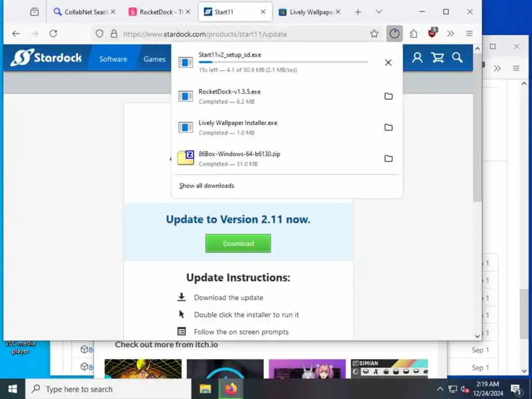
Task: Click the Stardock logo
Action: [46, 57]
